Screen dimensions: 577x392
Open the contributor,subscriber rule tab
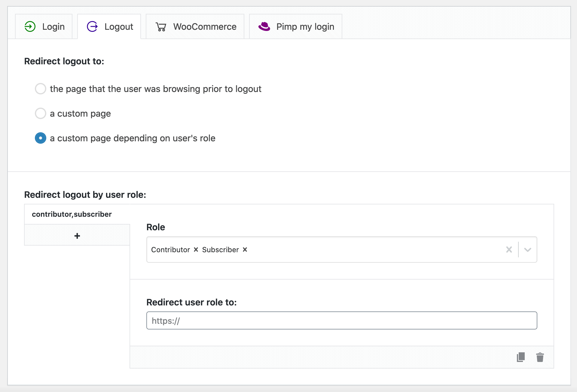click(x=77, y=214)
